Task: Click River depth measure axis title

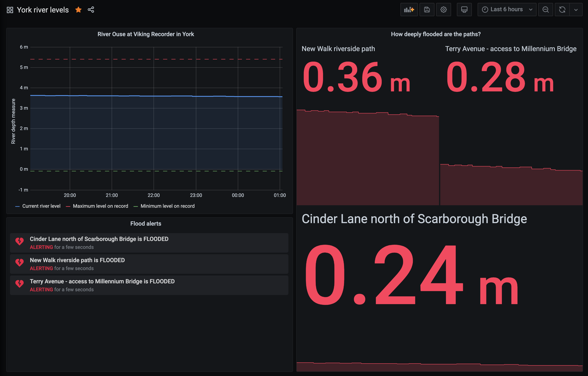Action: pyautogui.click(x=13, y=121)
